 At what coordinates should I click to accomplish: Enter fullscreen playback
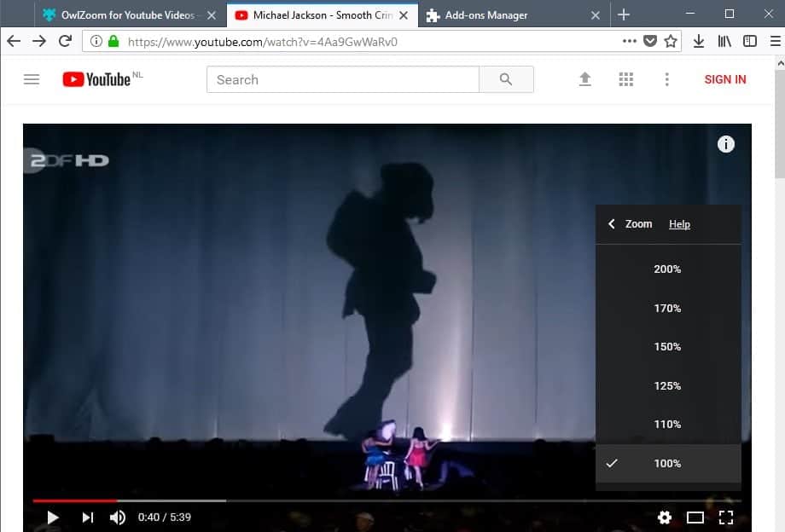point(726,518)
